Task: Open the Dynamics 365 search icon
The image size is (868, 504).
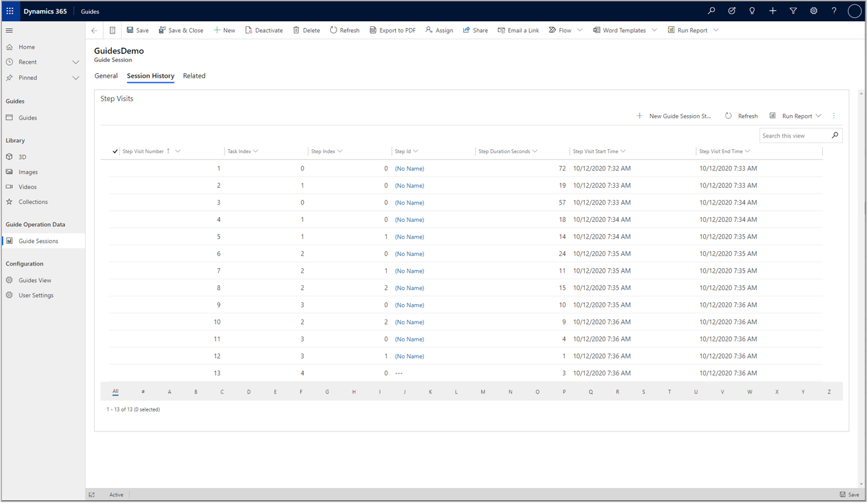Action: pos(711,11)
